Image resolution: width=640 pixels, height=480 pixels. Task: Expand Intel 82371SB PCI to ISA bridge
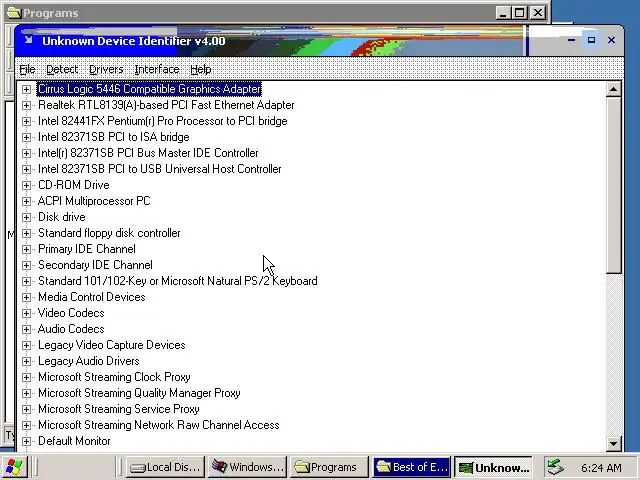[27, 137]
